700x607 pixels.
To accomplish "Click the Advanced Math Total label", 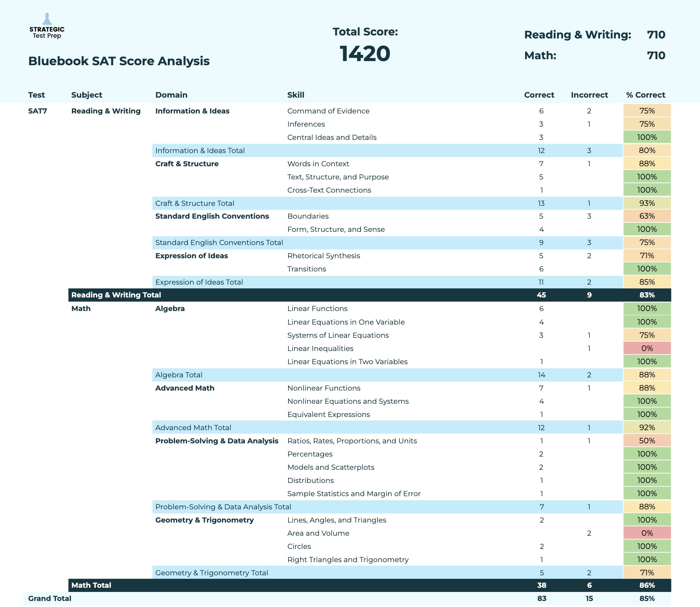I will click(x=193, y=428).
